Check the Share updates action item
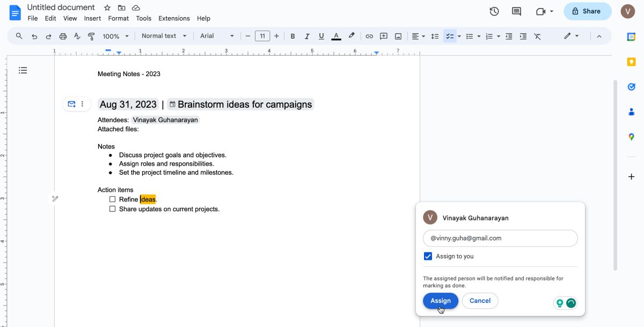The image size is (644, 327). click(112, 209)
